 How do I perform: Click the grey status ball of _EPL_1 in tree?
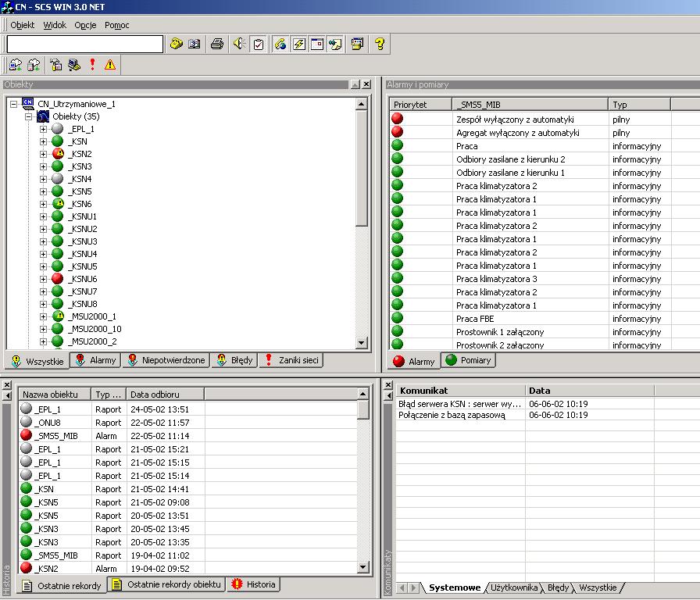coord(58,129)
